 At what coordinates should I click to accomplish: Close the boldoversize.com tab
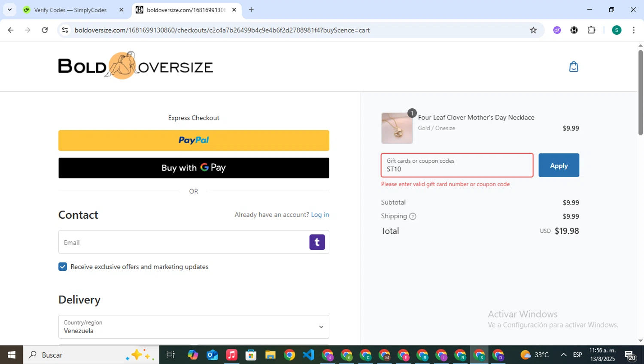click(x=234, y=10)
